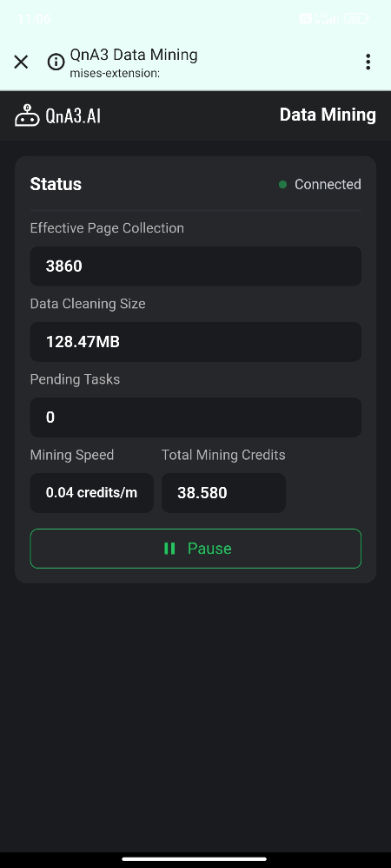Close the QnA3 Data Mining tab
The image size is (391, 868).
tap(21, 62)
